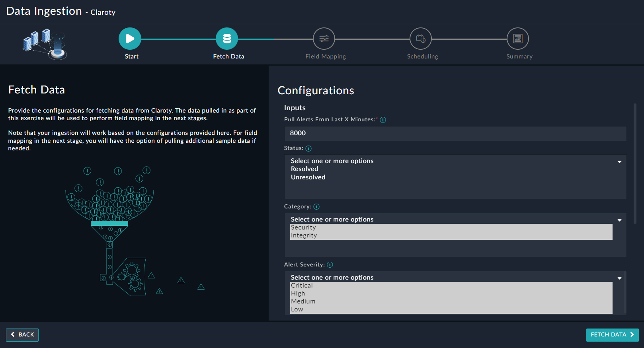Screen dimensions: 644x348
Task: Click the Start step play icon
Action: point(130,39)
